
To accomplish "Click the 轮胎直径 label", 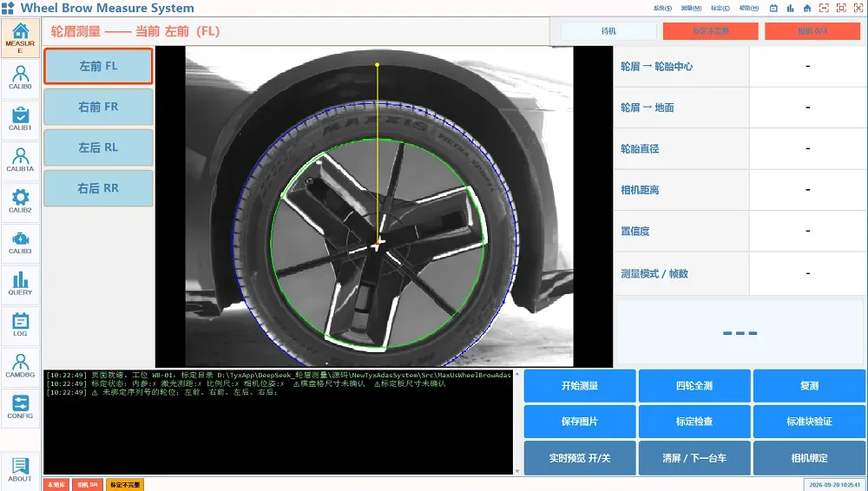I will (640, 148).
